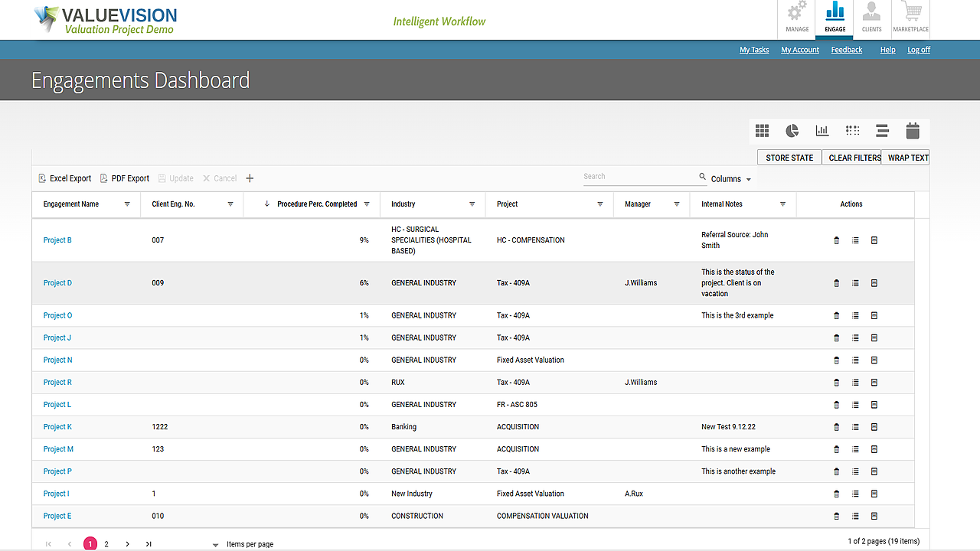Open the Manage tab
This screenshot has height=551, width=980.
pos(797,18)
